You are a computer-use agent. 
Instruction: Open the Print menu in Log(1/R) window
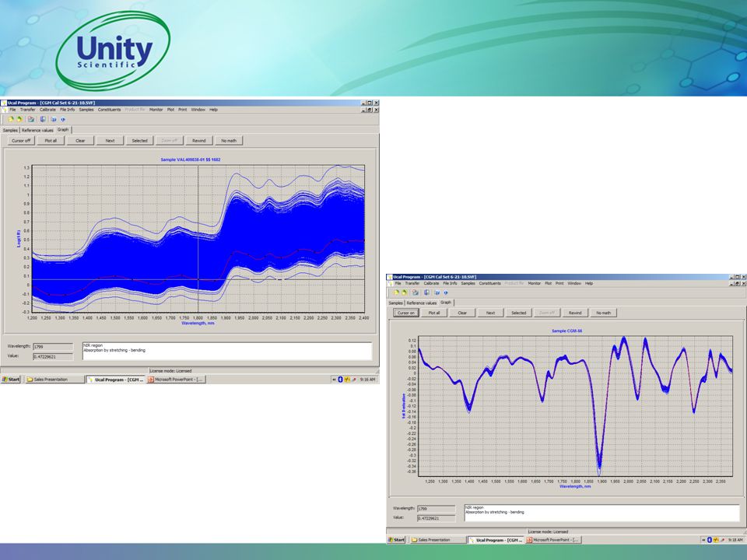tap(182, 110)
